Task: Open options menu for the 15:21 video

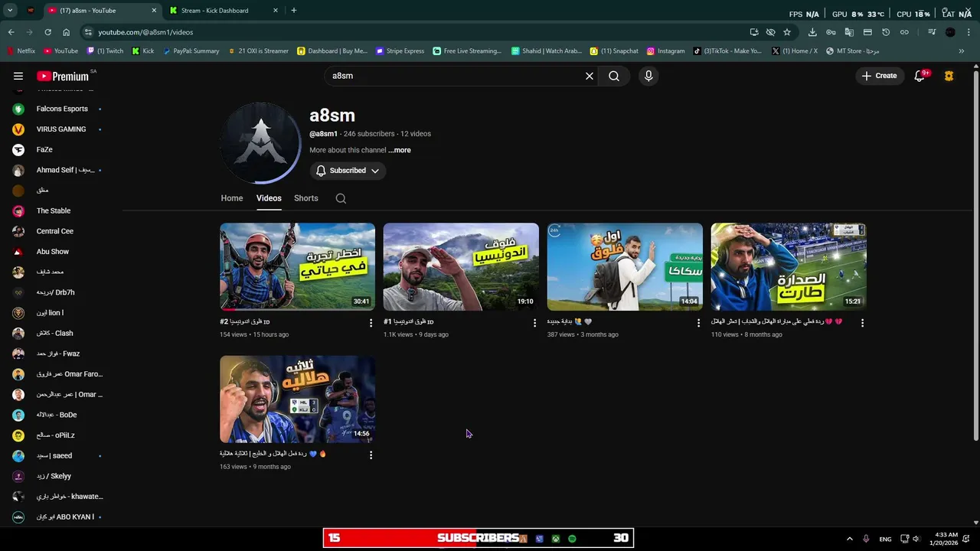Action: [862, 323]
